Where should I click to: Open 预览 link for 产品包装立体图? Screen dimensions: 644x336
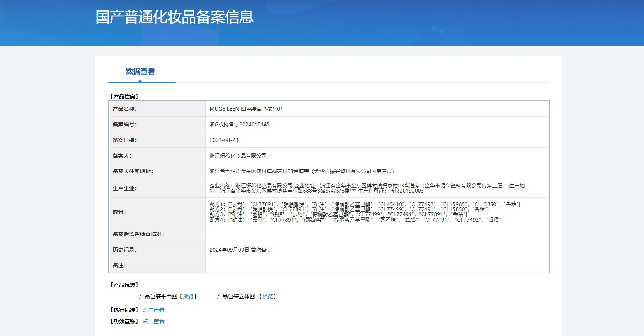(267, 296)
